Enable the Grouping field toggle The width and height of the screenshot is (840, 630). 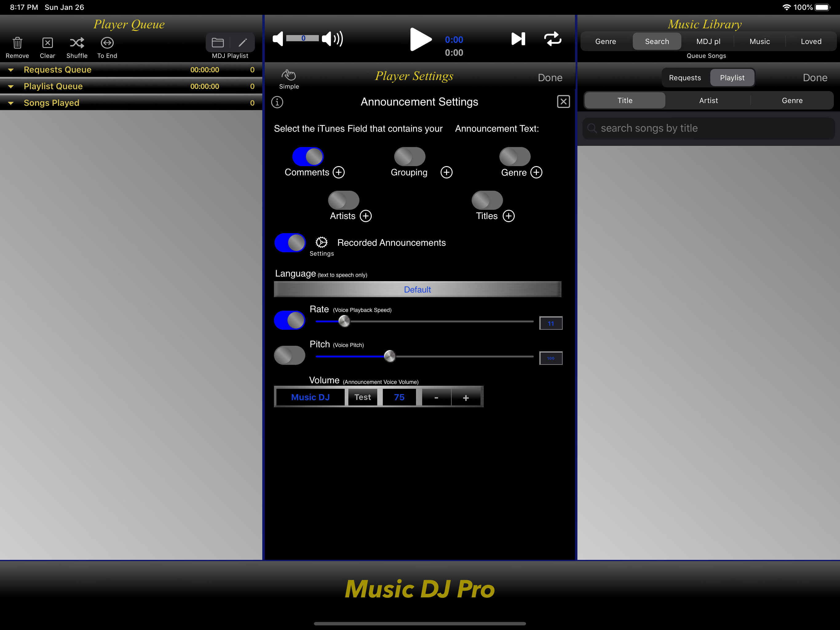[x=409, y=157]
